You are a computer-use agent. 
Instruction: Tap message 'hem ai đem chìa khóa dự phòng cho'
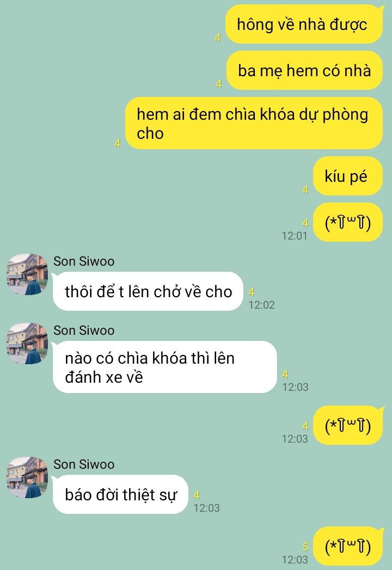[x=254, y=123]
